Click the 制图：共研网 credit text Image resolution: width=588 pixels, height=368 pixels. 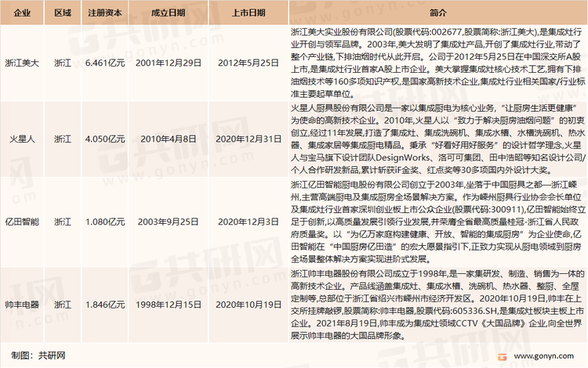pyautogui.click(x=38, y=355)
